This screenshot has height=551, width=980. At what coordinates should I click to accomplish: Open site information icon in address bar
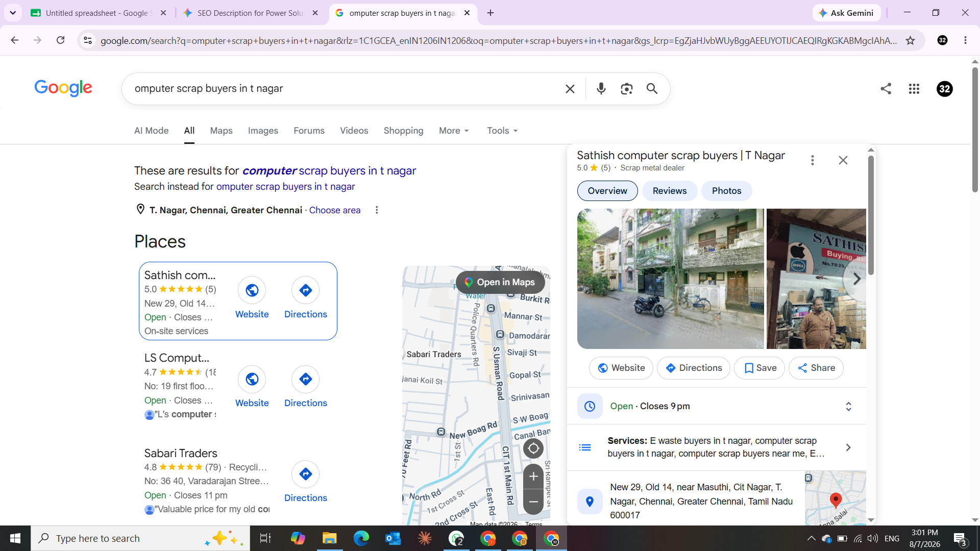coord(88,40)
